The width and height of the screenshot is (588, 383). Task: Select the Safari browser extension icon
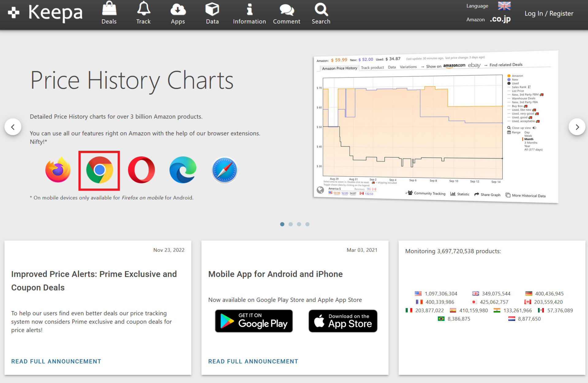click(224, 170)
